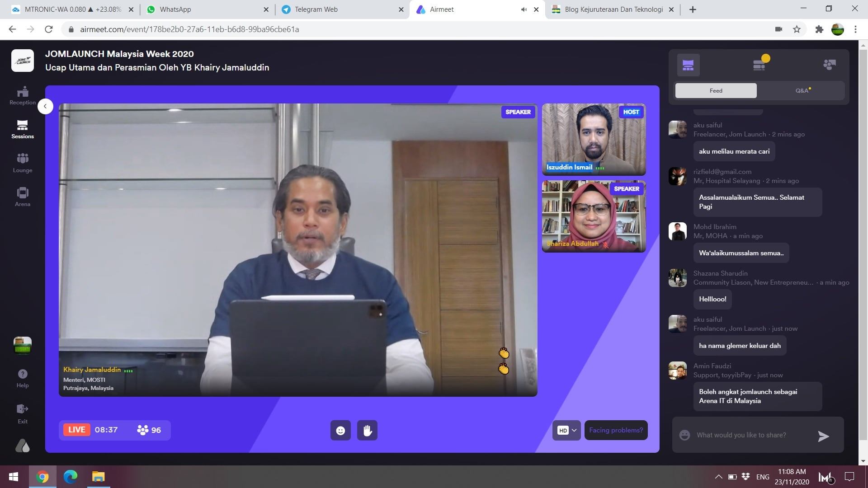Bookmark this page with the star
The image size is (868, 488).
tap(797, 29)
